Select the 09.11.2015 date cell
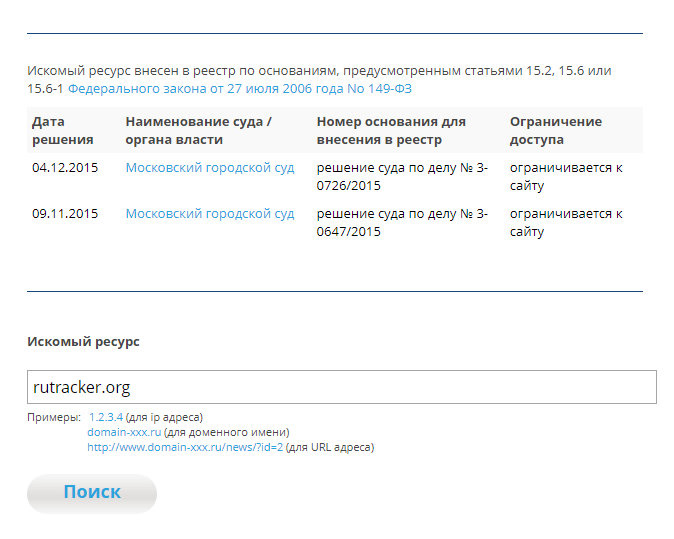Screen dimensions: 674x539 point(65,214)
